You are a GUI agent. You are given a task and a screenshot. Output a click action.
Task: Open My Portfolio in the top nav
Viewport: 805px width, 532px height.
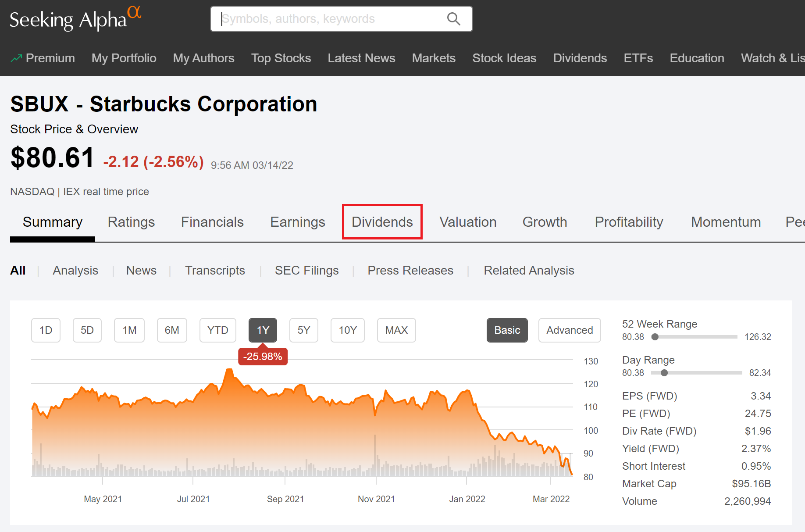pyautogui.click(x=124, y=58)
